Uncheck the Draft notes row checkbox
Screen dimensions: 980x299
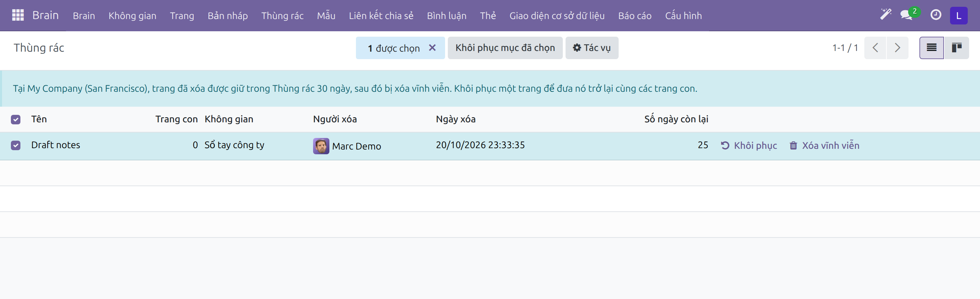16,145
